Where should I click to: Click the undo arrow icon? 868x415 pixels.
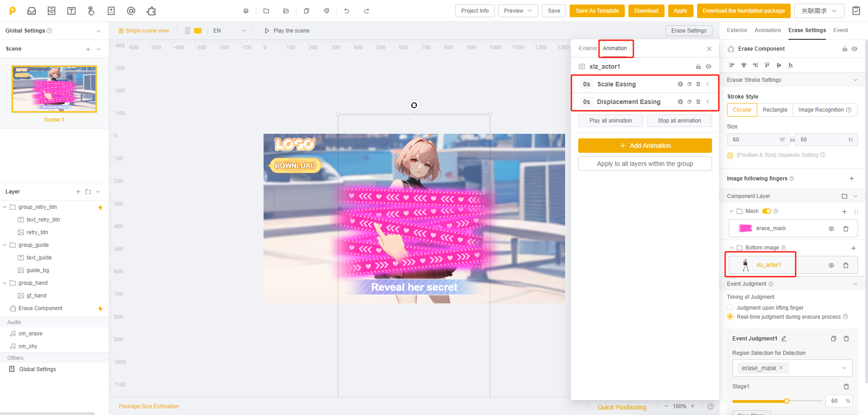tap(347, 11)
